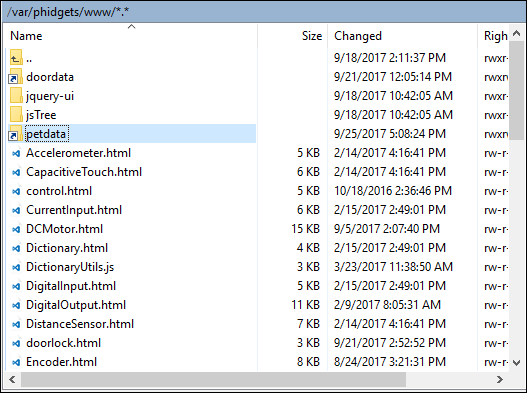
Task: Select the CurrentInput.html file name
Action: click(74, 210)
